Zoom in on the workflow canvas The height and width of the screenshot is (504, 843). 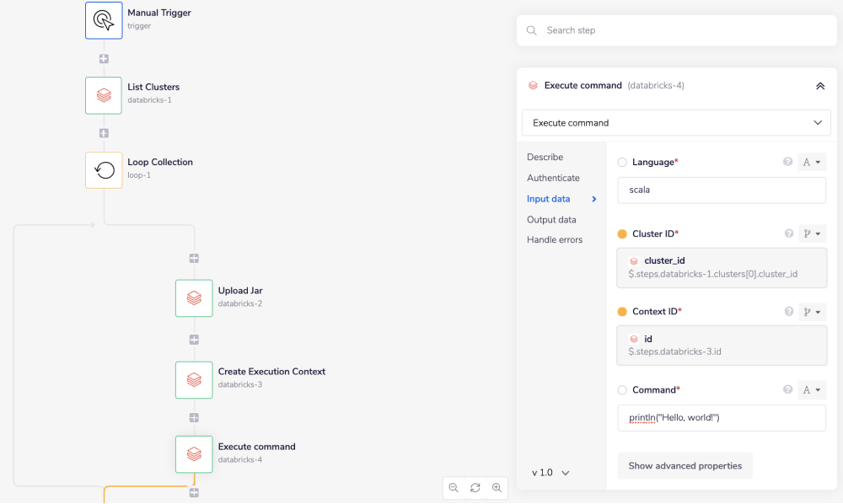pos(497,487)
